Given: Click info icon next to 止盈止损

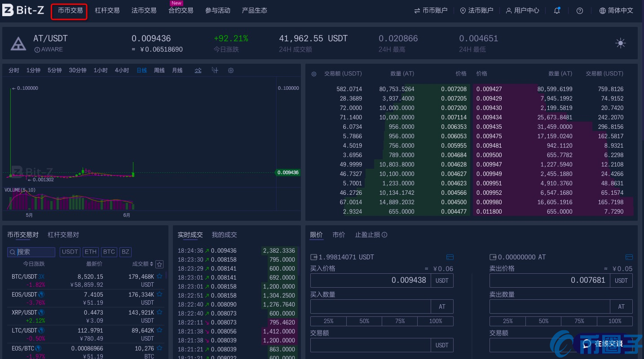Looking at the screenshot, I should 384,235.
